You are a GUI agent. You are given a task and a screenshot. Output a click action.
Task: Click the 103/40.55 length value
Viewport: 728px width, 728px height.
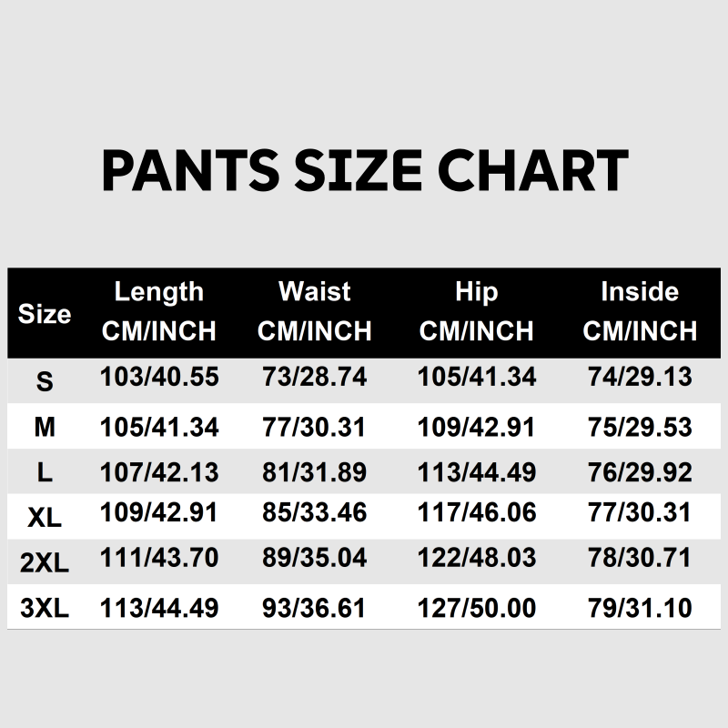pyautogui.click(x=159, y=377)
